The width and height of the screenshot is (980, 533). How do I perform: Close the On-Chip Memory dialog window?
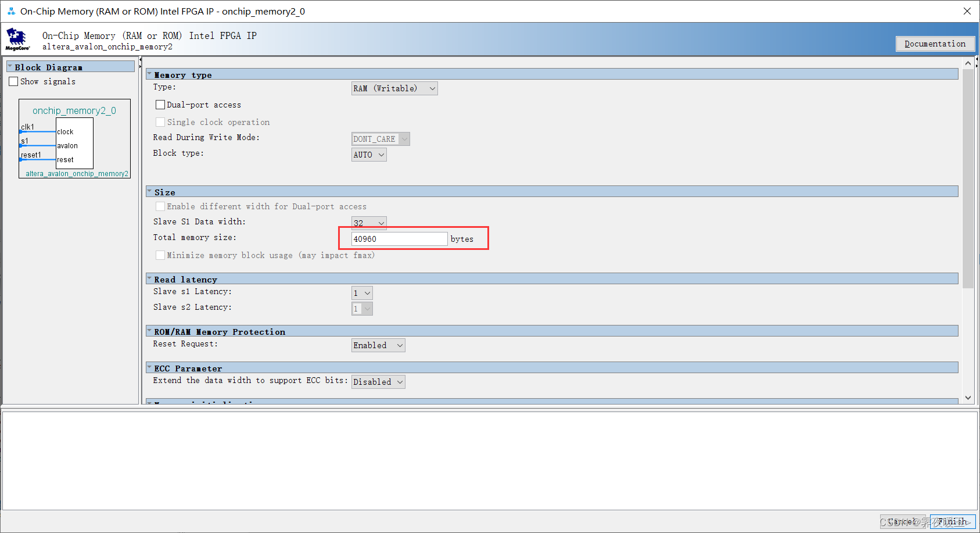click(x=967, y=11)
